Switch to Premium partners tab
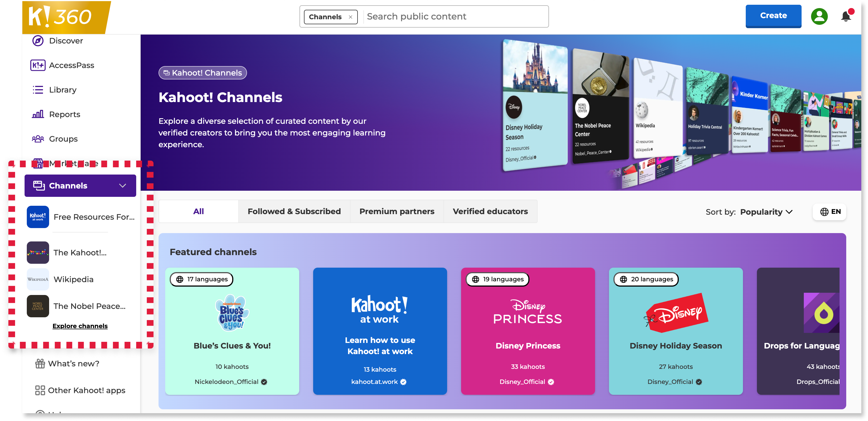This screenshot has height=421, width=868. [397, 211]
